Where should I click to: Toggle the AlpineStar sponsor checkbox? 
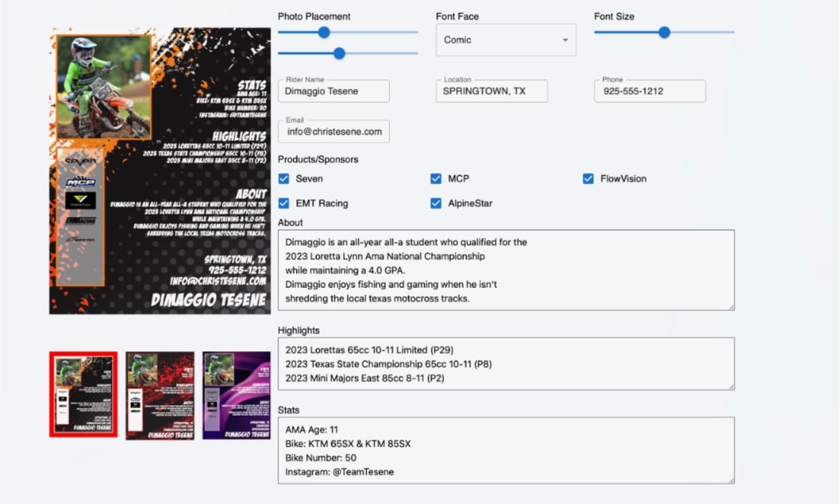tap(436, 203)
